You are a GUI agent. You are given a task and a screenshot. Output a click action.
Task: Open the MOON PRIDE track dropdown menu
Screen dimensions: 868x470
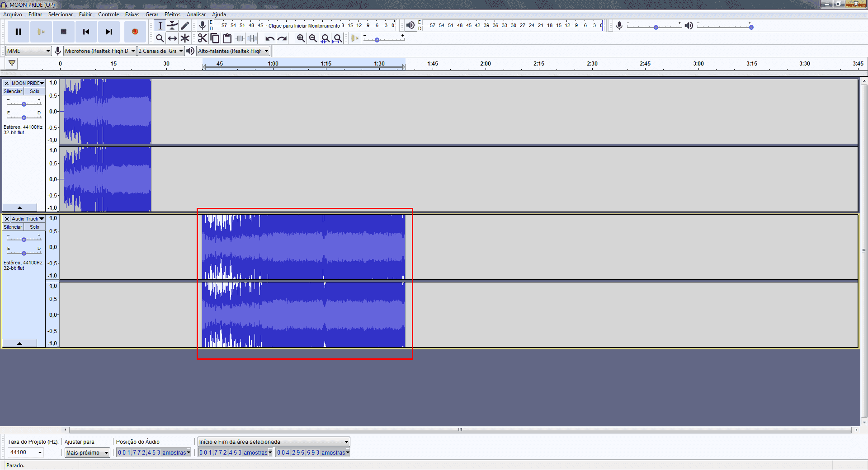pos(28,83)
